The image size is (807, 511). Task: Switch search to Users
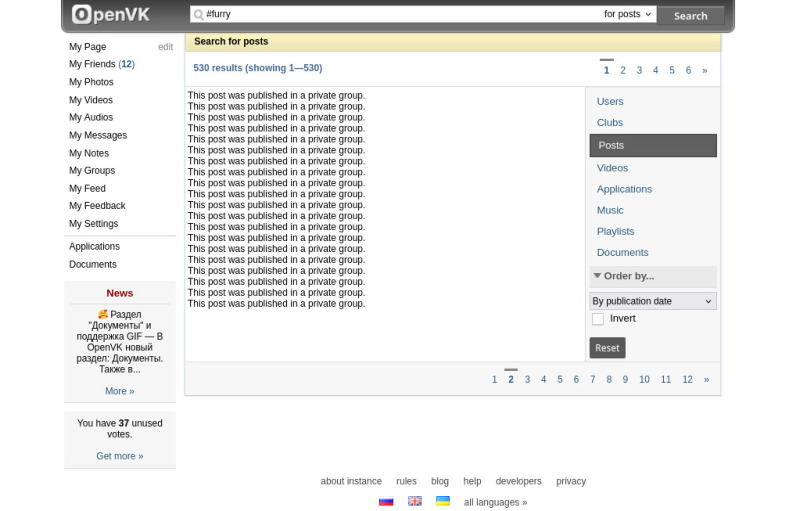610,101
